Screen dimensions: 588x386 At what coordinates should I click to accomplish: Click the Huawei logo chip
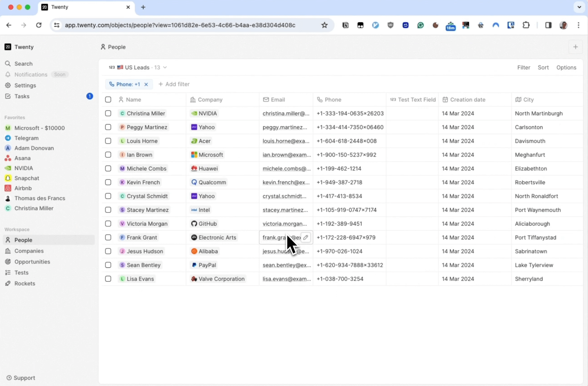[194, 169]
